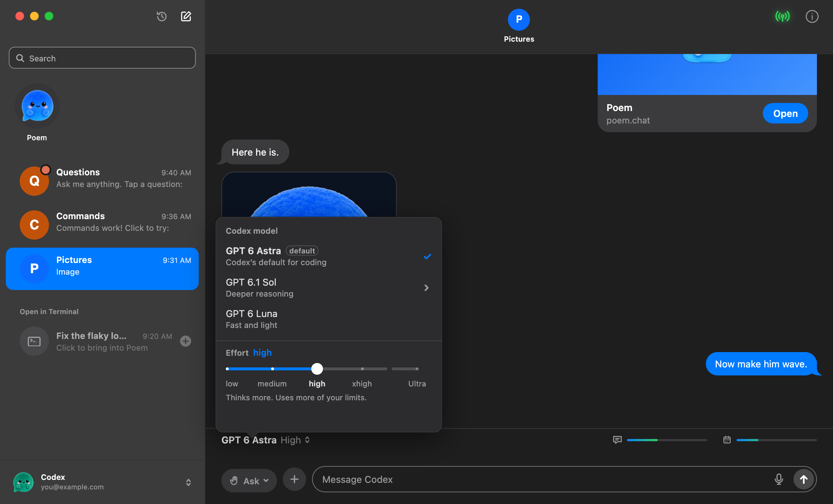
Task: Click the Commands avatar C icon
Action: [x=34, y=225]
